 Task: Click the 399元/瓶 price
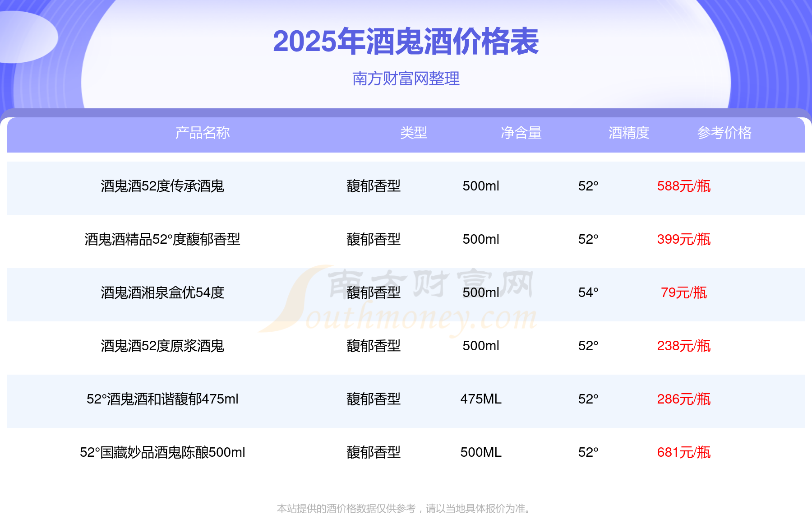coord(683,239)
